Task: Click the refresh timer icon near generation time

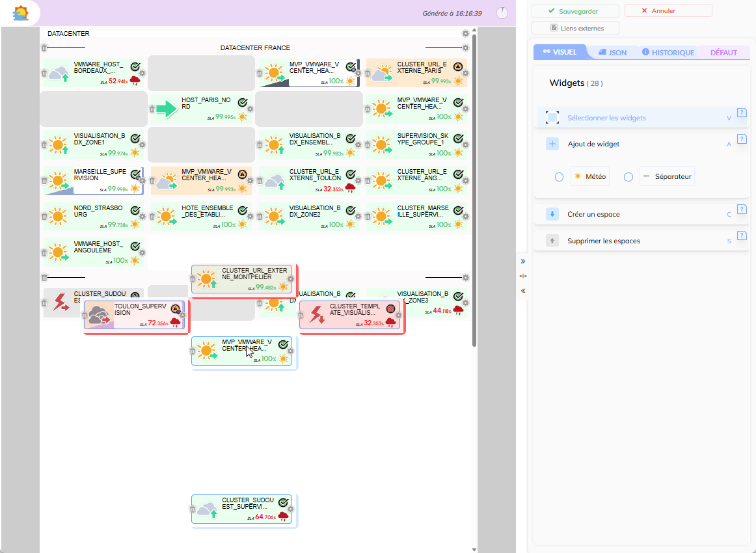Action: [x=502, y=13]
